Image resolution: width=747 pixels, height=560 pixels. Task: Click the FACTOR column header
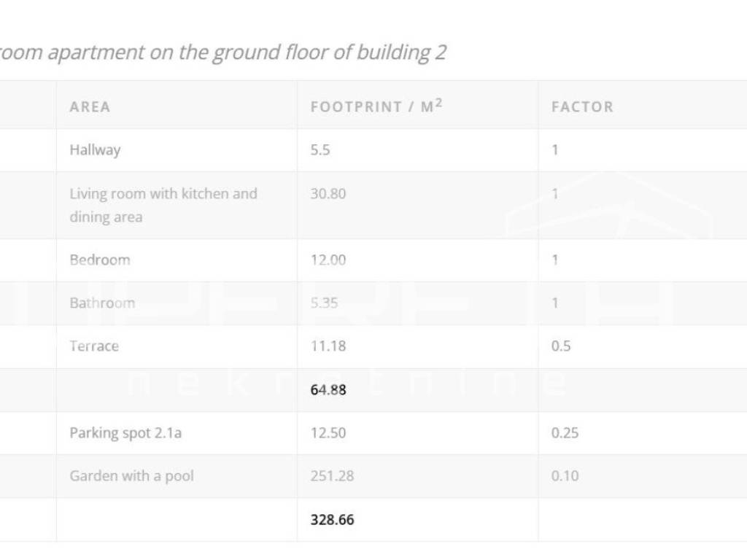(x=582, y=106)
